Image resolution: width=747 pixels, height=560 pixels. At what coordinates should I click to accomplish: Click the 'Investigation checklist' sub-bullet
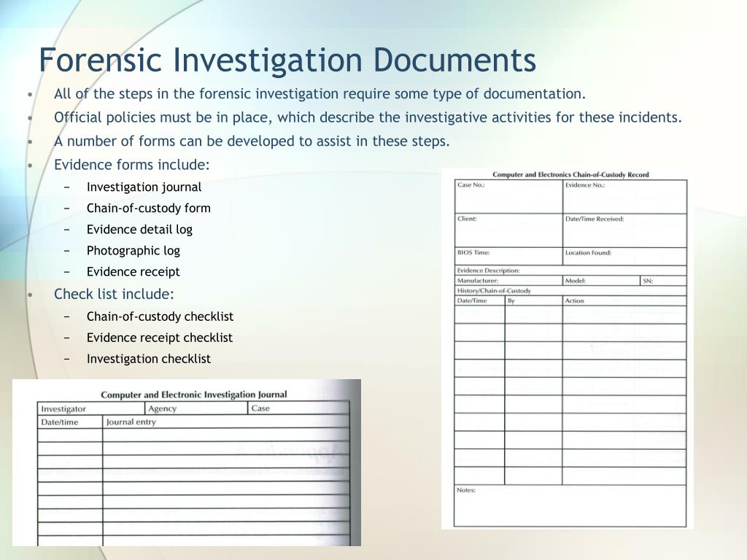pyautogui.click(x=148, y=359)
